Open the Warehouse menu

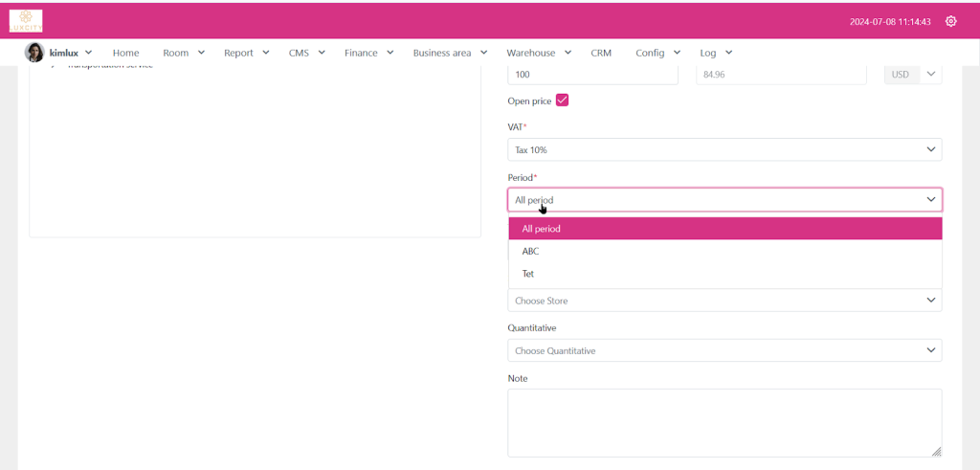[538, 53]
